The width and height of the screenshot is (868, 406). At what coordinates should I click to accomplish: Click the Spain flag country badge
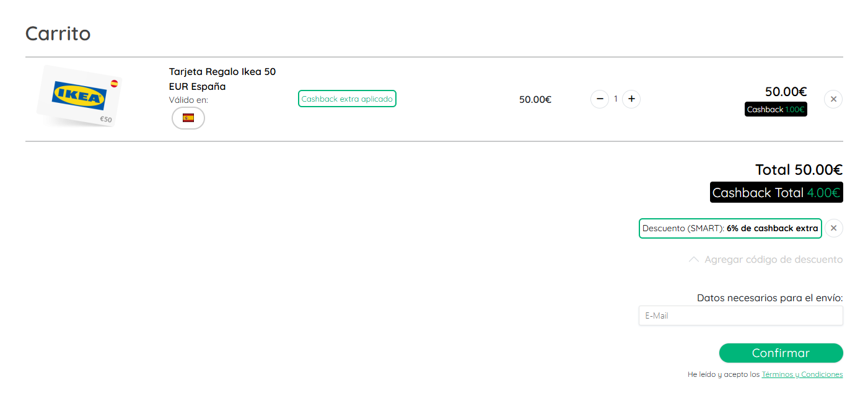[188, 118]
